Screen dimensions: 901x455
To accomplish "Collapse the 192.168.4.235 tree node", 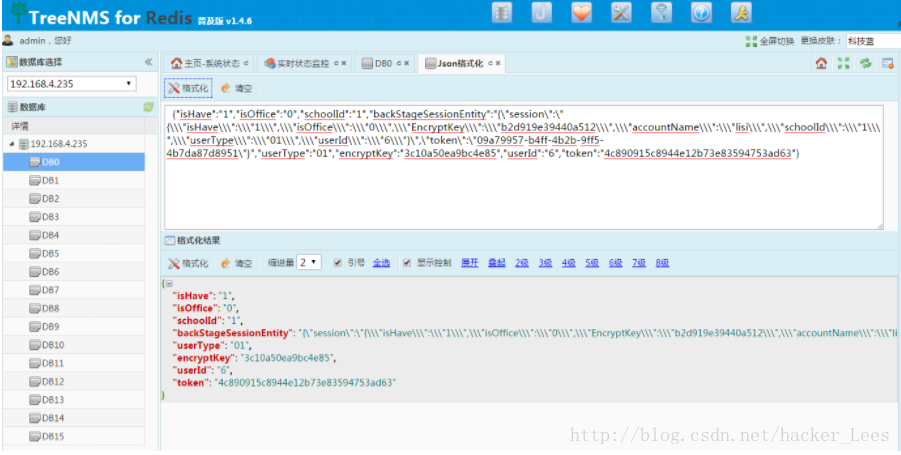I will [11, 144].
